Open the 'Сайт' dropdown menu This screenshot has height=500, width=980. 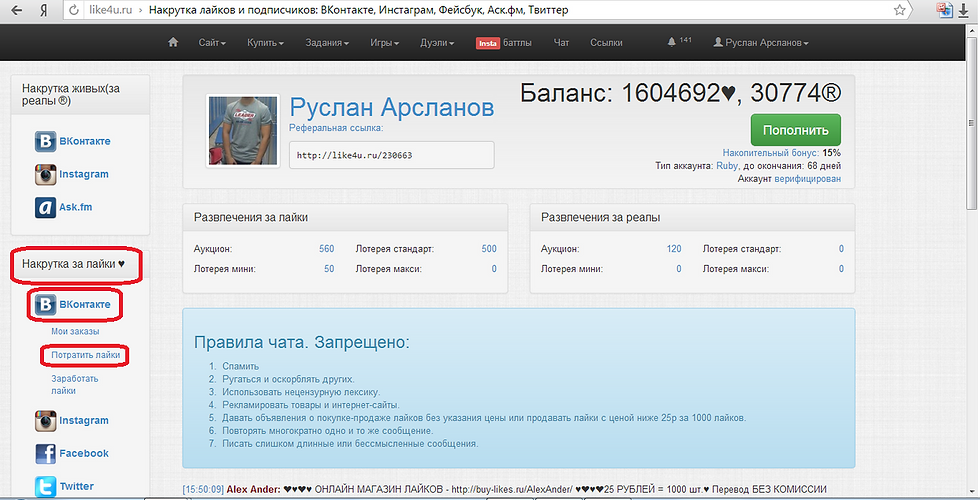tap(212, 42)
